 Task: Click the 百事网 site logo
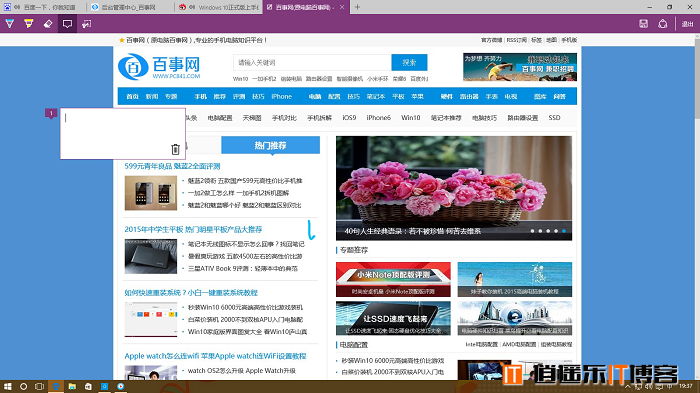[159, 67]
